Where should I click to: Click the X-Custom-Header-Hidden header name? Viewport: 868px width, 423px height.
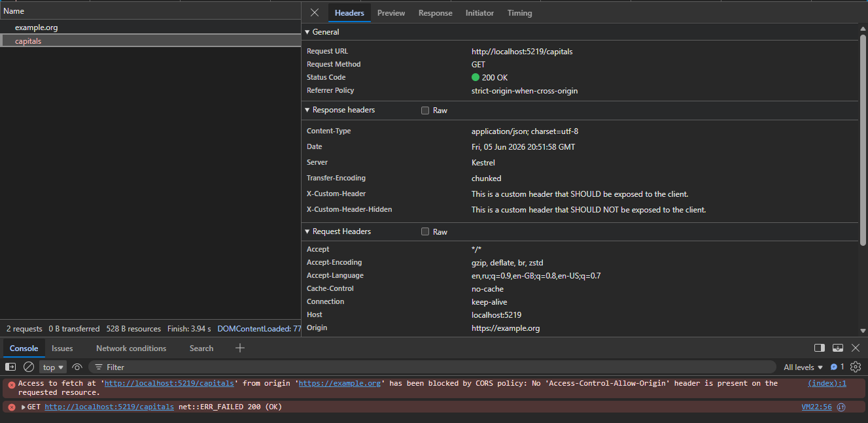point(349,210)
